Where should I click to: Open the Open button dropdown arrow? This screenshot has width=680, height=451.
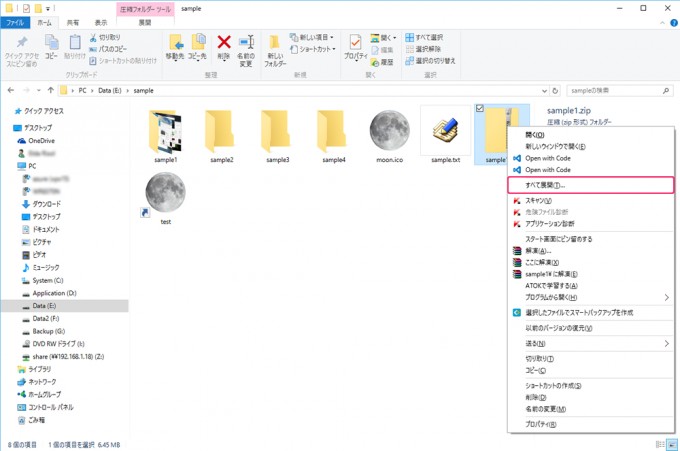coord(395,38)
